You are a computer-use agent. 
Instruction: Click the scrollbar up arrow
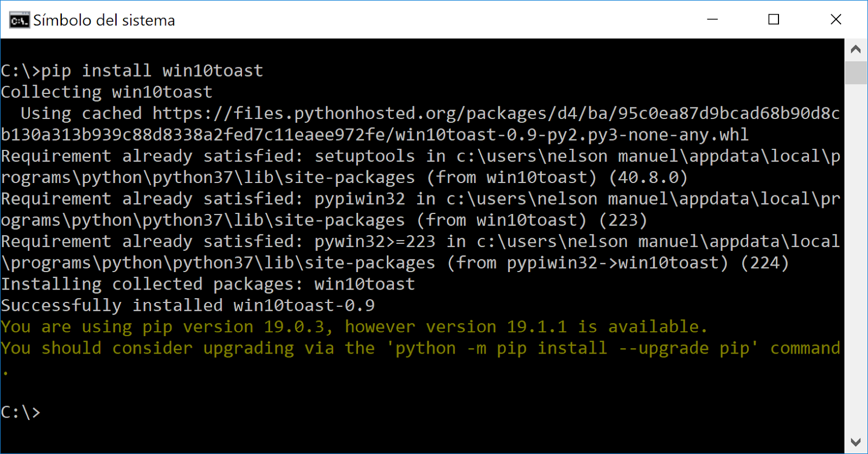856,49
